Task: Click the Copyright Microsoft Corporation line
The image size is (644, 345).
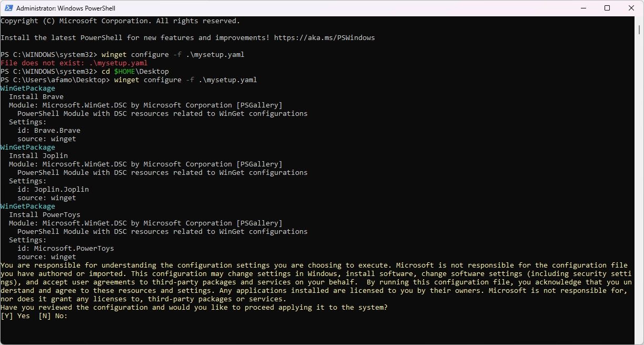Action: point(120,21)
